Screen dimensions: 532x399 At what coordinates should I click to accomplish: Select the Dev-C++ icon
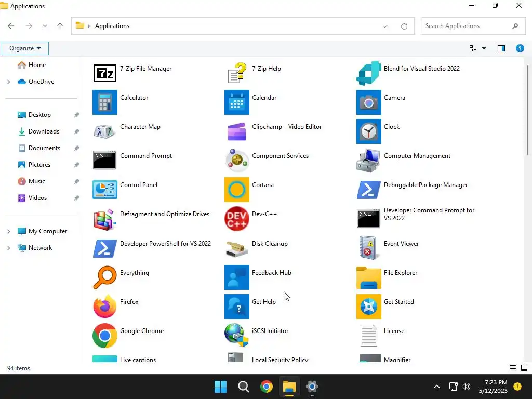[x=237, y=219]
